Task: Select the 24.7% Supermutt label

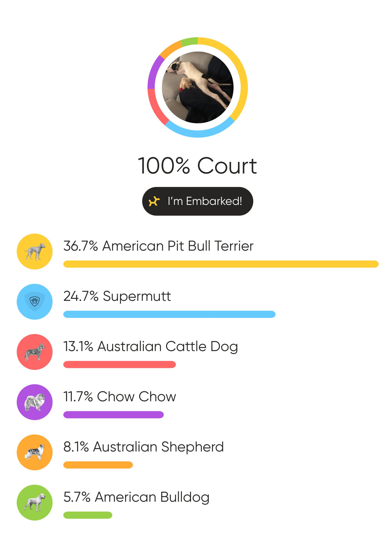Action: pos(117,296)
